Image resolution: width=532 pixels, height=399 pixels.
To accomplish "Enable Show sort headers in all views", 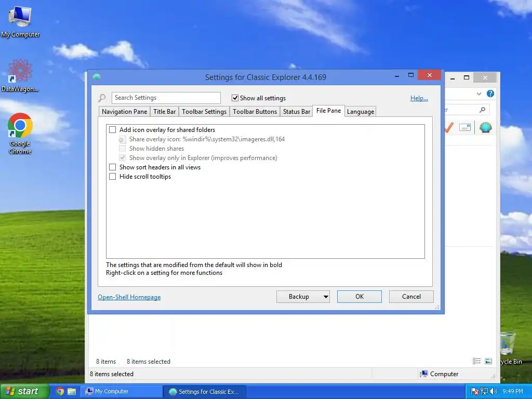I will tap(112, 167).
